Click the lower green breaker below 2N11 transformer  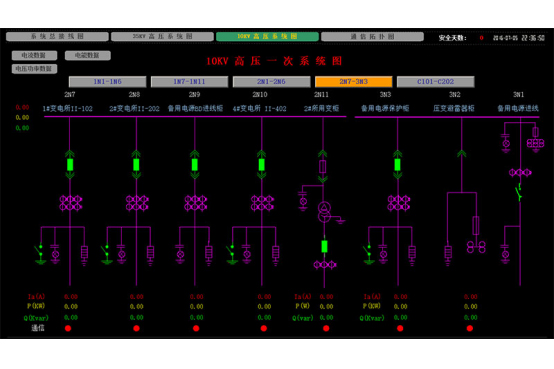[x=324, y=246]
